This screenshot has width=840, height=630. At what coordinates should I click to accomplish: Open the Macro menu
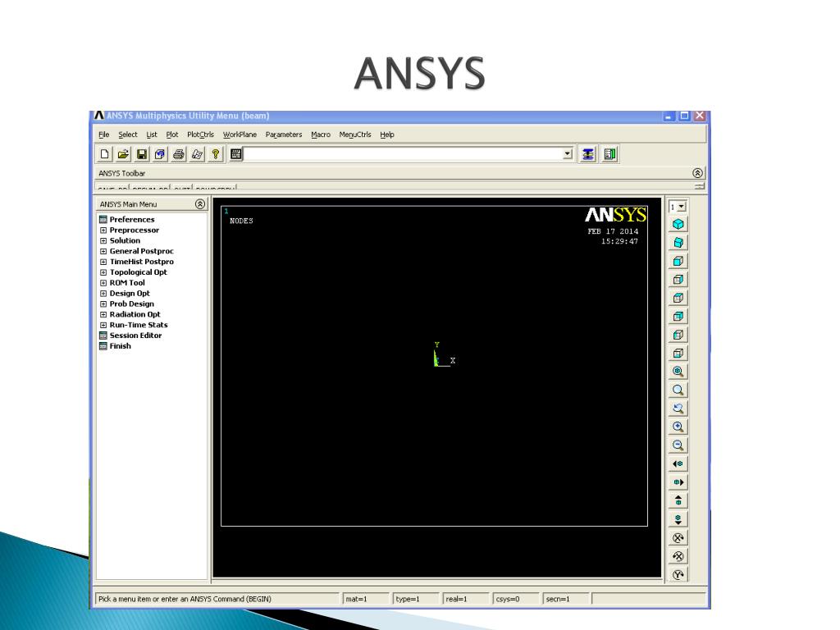321,135
